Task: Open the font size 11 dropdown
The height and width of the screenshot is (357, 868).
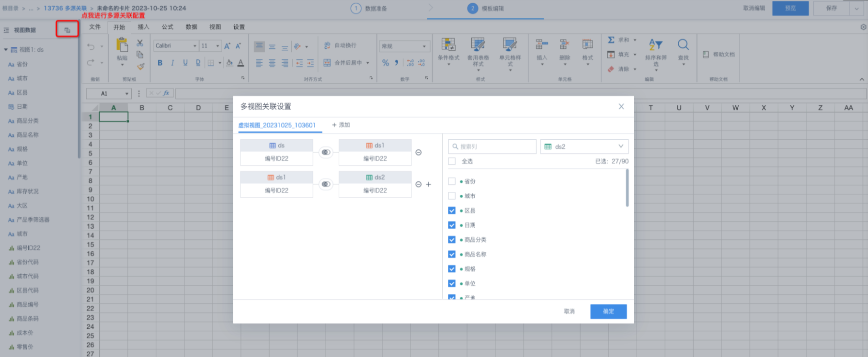Action: click(x=218, y=46)
